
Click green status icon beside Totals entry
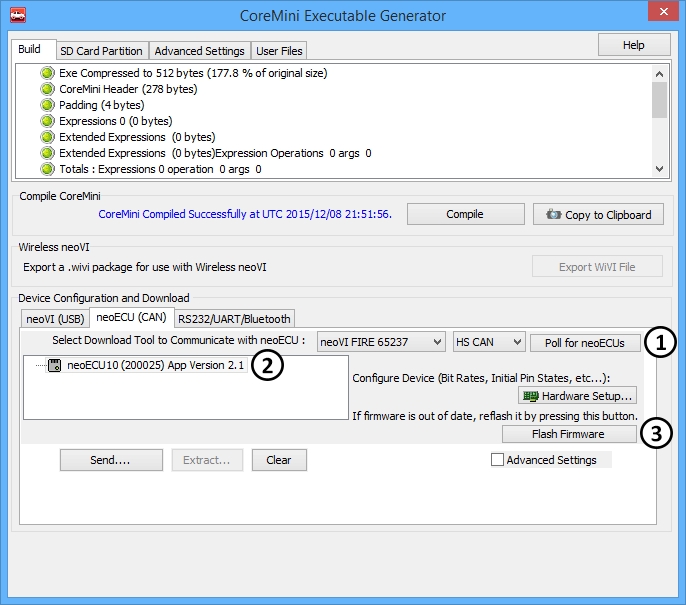point(47,169)
